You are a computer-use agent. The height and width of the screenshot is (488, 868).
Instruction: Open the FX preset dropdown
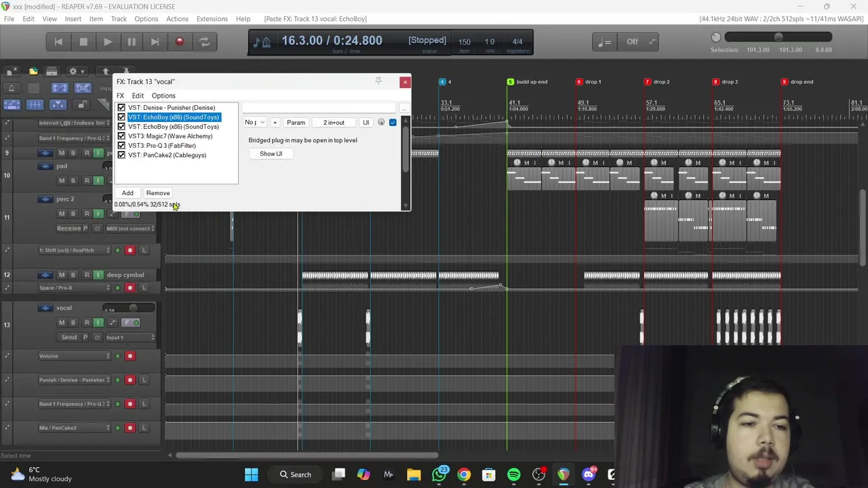pos(256,123)
